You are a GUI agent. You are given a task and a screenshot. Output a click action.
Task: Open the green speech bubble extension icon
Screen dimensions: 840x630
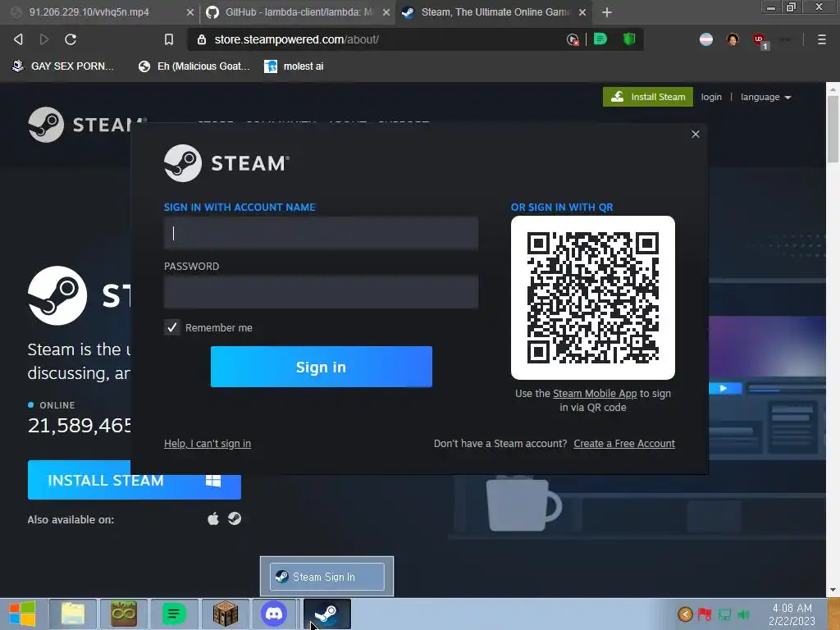[600, 39]
